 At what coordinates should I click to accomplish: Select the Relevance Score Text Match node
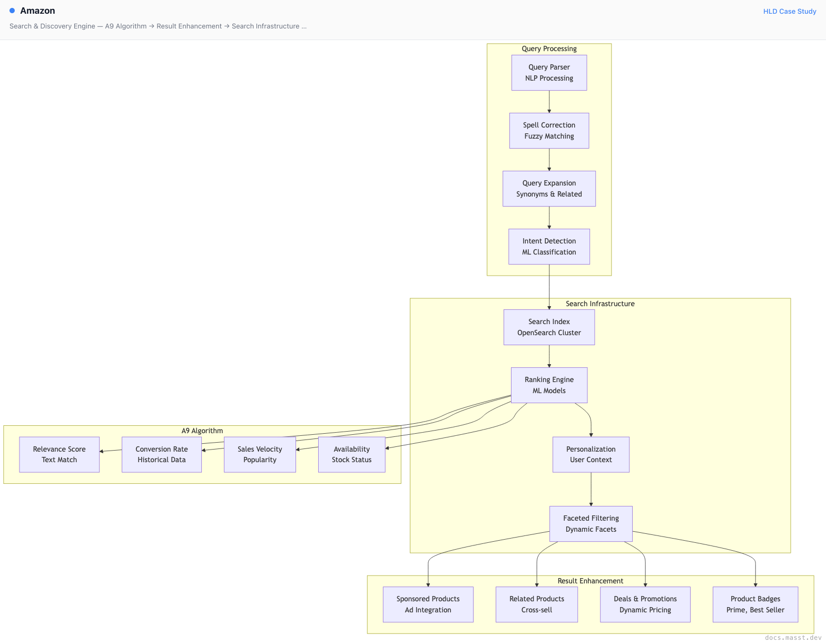click(x=59, y=454)
